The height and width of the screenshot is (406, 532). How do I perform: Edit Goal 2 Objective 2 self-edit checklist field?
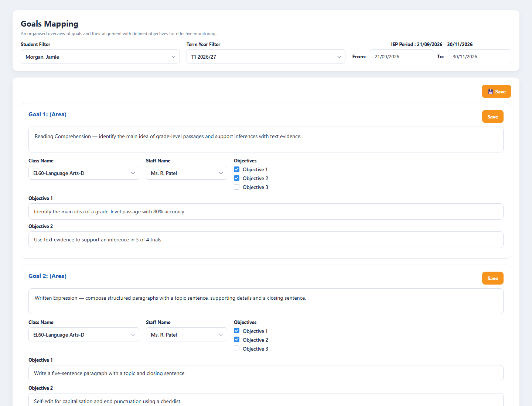[x=266, y=400]
